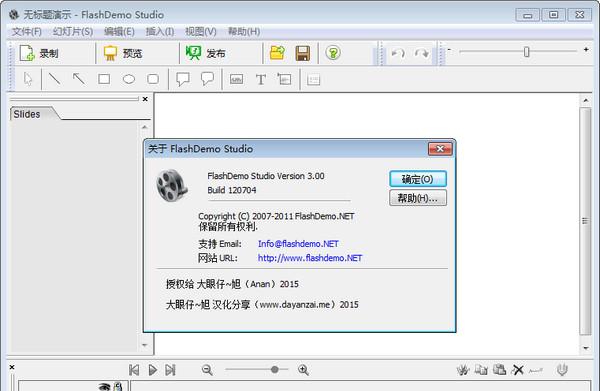Close the timeline panel
The image size is (600, 391).
tap(12, 367)
